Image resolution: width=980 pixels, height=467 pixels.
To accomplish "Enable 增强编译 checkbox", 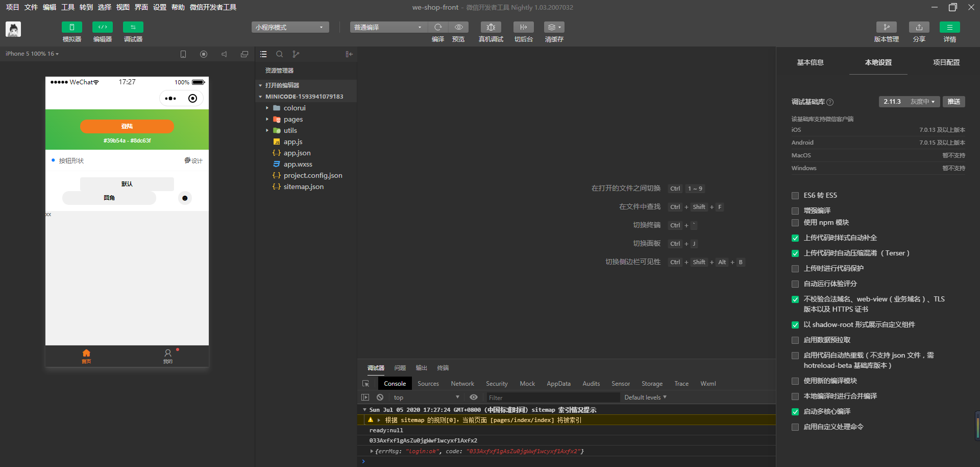I will click(x=795, y=211).
